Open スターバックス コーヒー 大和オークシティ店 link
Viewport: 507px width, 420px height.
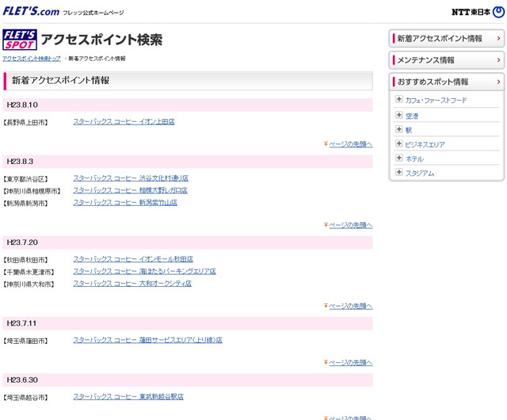[x=132, y=284]
